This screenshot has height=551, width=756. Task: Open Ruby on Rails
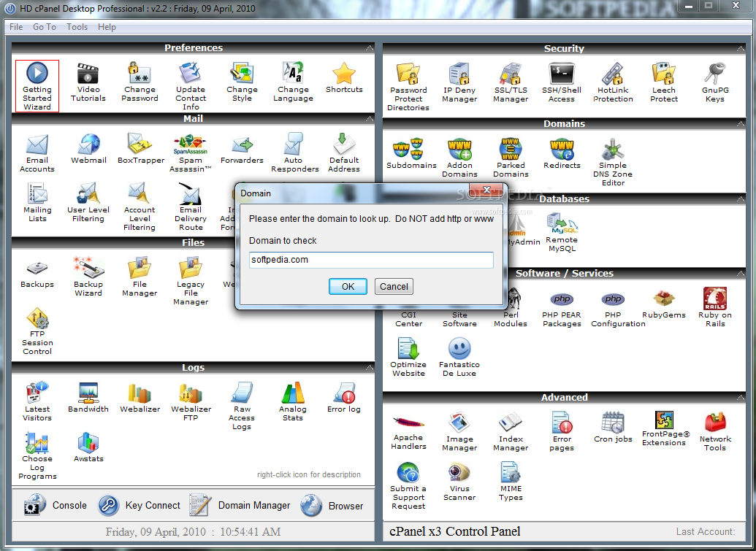click(x=715, y=308)
